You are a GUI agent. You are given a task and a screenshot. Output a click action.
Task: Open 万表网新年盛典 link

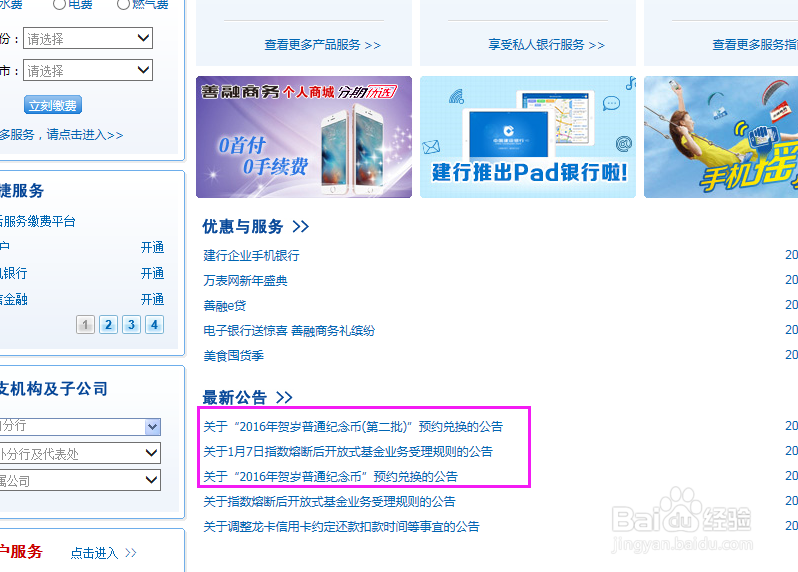coord(245,280)
